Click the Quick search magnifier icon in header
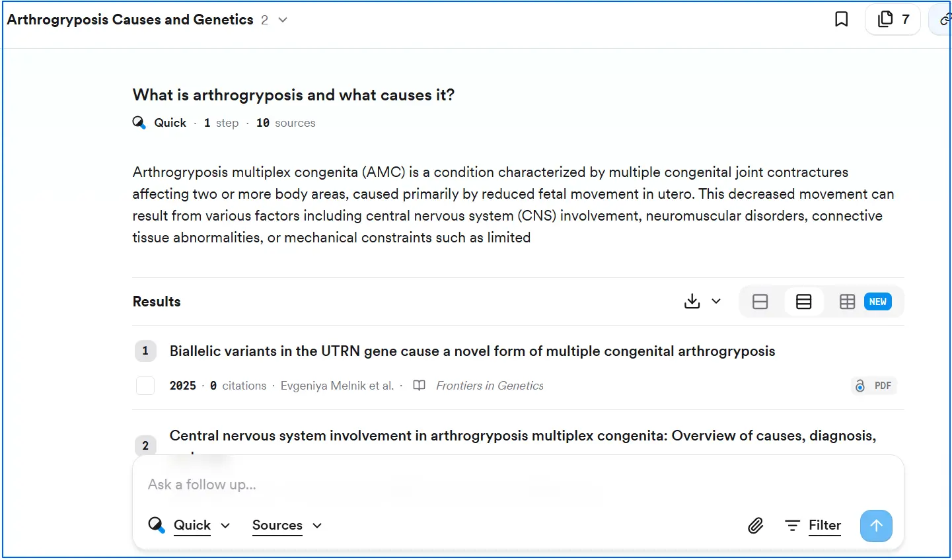The width and height of the screenshot is (952, 560). (x=139, y=123)
